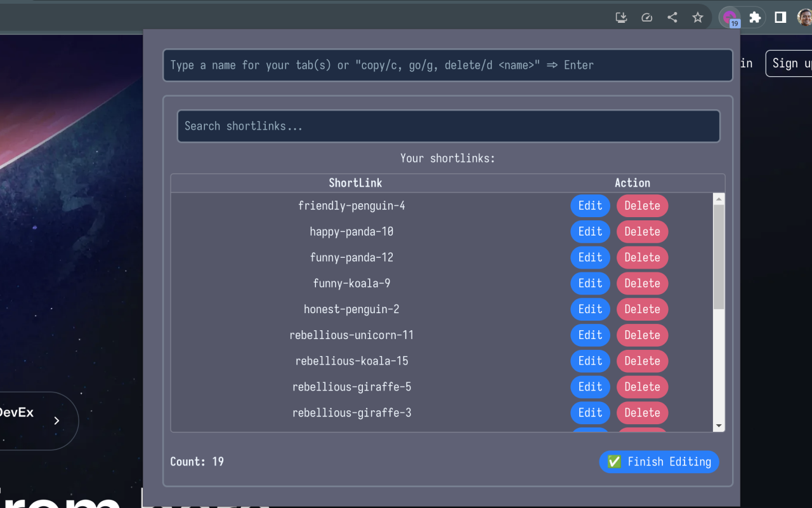Click the speedometer performance icon

click(647, 18)
